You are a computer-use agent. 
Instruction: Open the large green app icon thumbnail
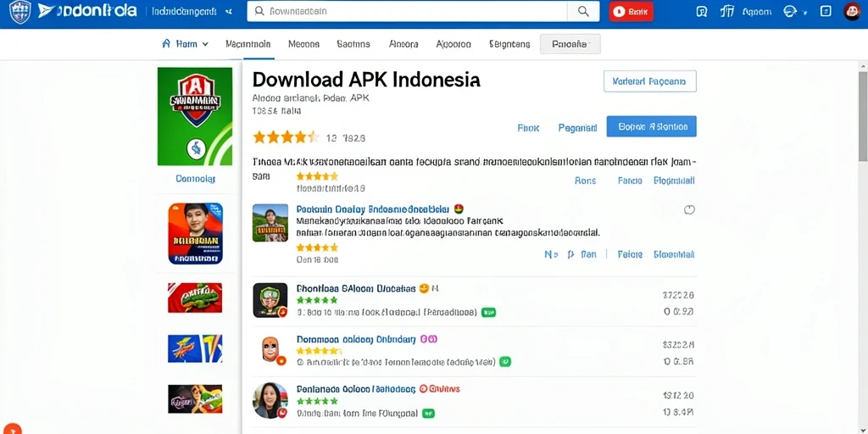[195, 116]
